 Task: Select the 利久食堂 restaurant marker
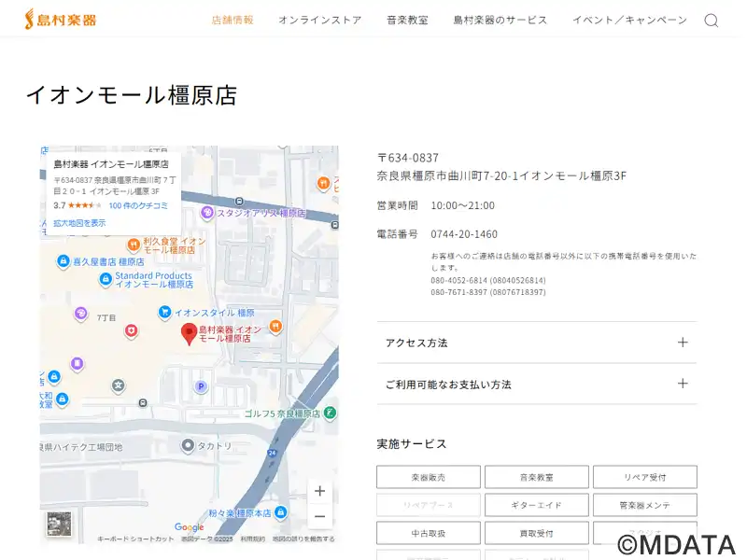(x=134, y=245)
